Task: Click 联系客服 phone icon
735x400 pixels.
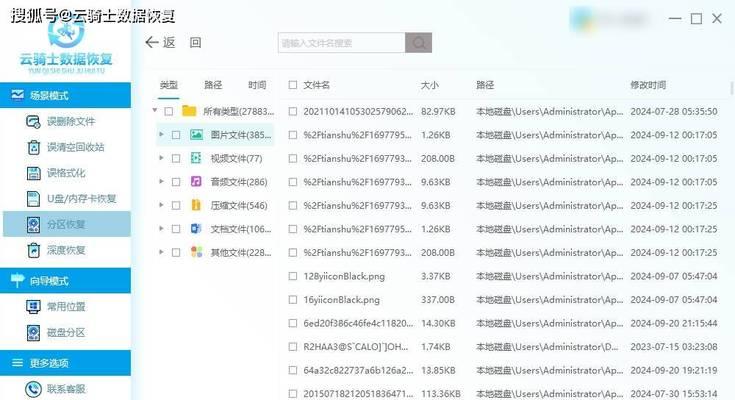Action: 33,389
